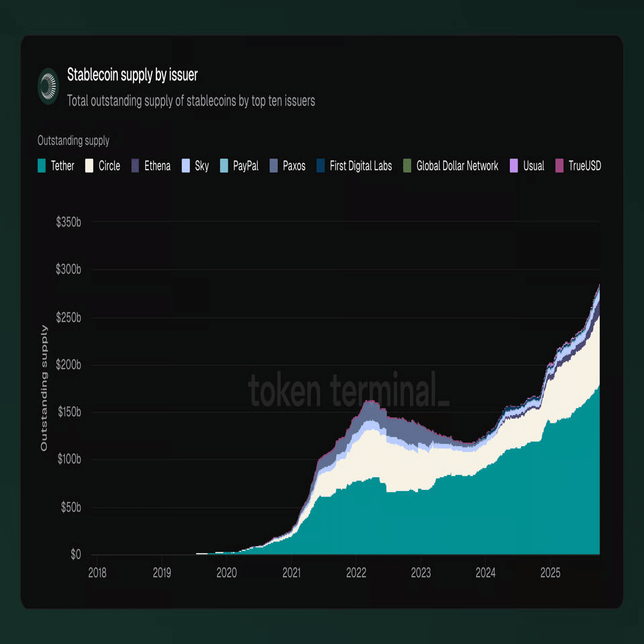Click the Sky legend swatch
This screenshot has height=644, width=644.
pyautogui.click(x=186, y=166)
